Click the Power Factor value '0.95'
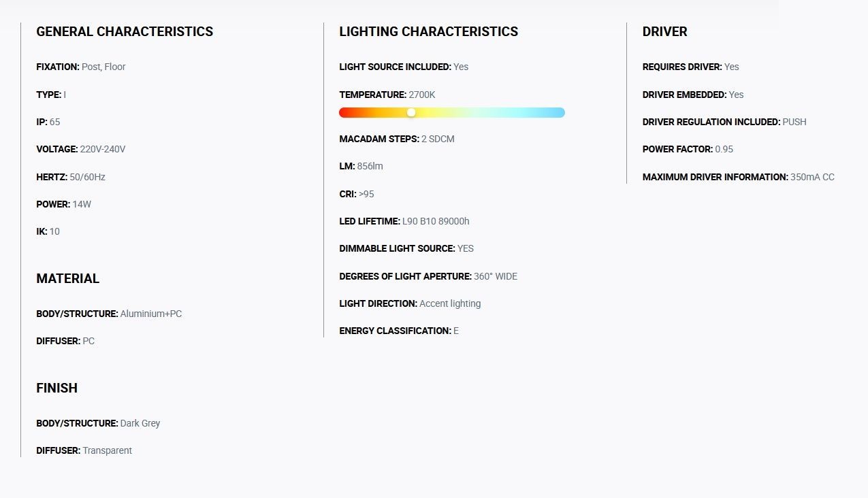 pos(724,149)
